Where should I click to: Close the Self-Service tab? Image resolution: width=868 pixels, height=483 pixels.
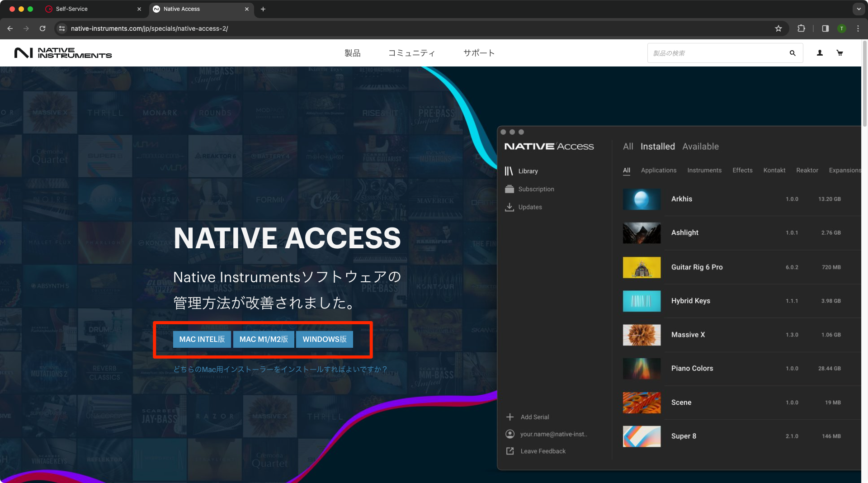pos(139,9)
